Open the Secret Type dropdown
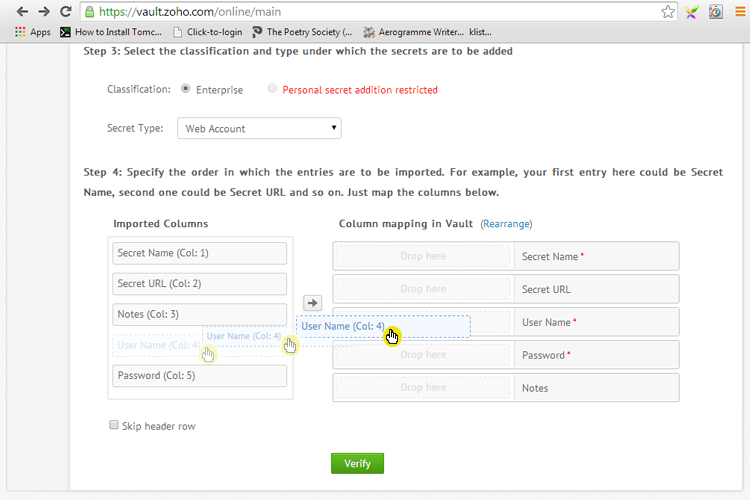 259,128
